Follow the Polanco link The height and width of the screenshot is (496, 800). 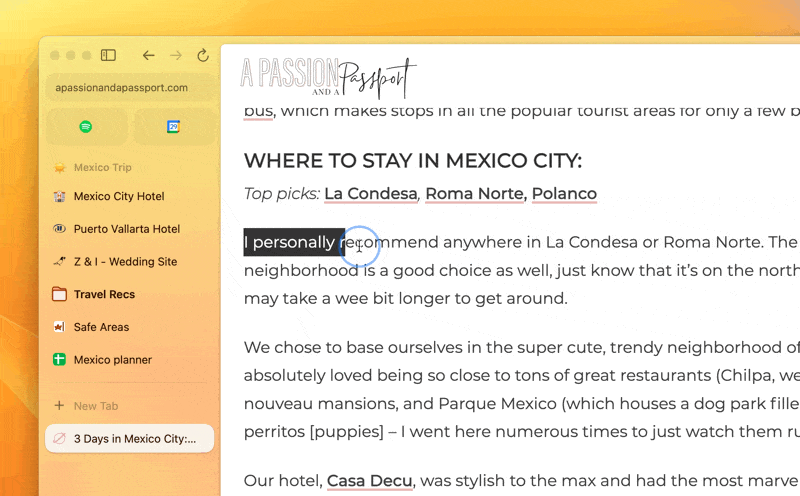click(x=564, y=194)
